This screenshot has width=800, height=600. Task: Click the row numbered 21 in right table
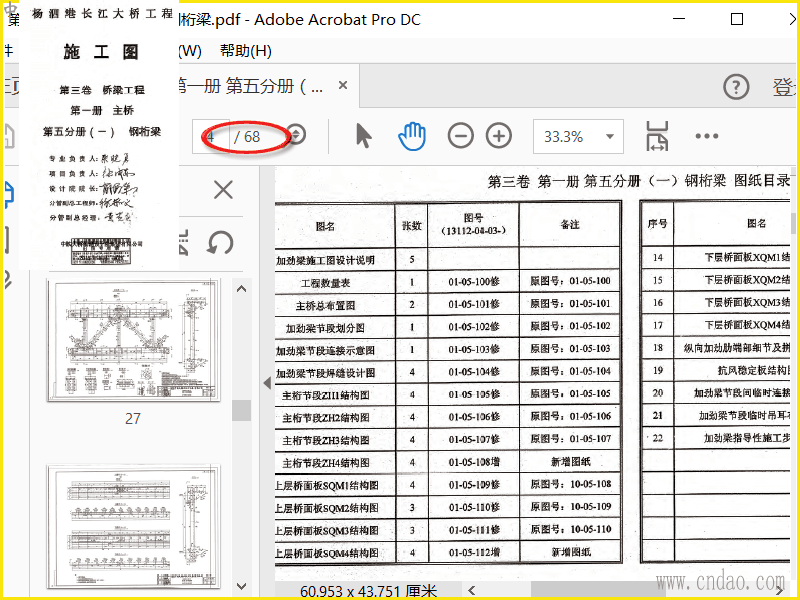click(716, 415)
